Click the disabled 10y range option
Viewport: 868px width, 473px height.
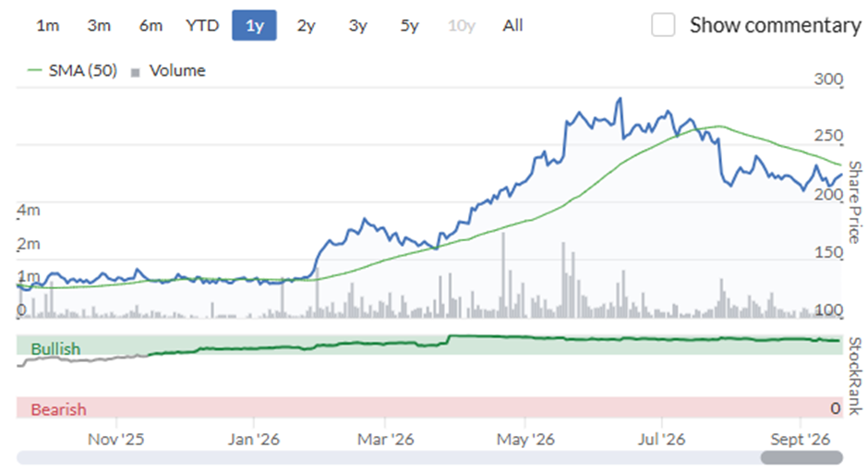[x=461, y=26]
